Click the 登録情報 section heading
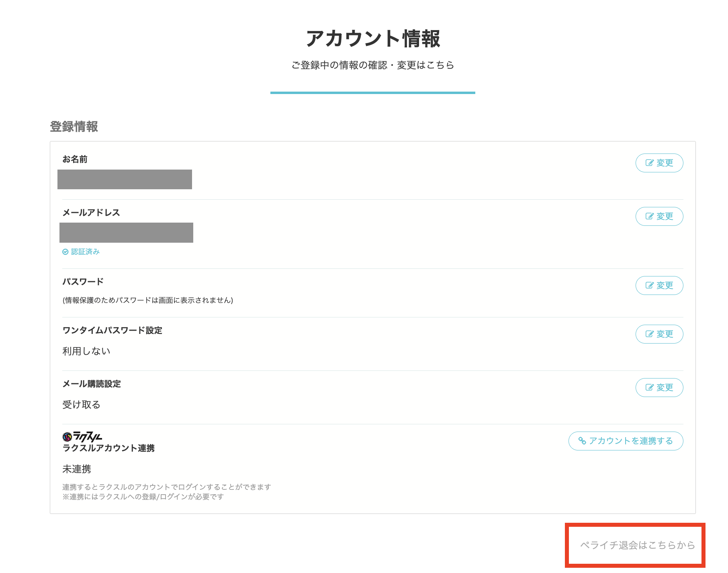The image size is (728, 573). [74, 127]
